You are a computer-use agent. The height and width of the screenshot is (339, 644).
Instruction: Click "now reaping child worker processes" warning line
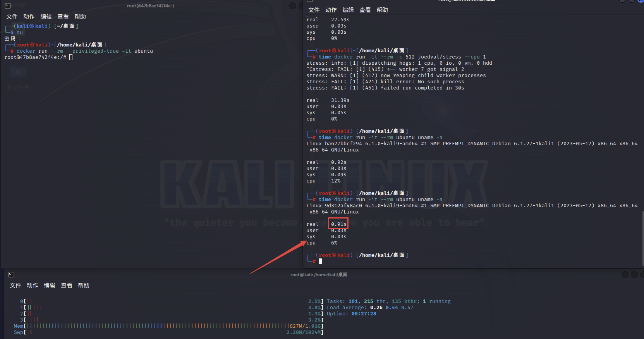[396, 76]
